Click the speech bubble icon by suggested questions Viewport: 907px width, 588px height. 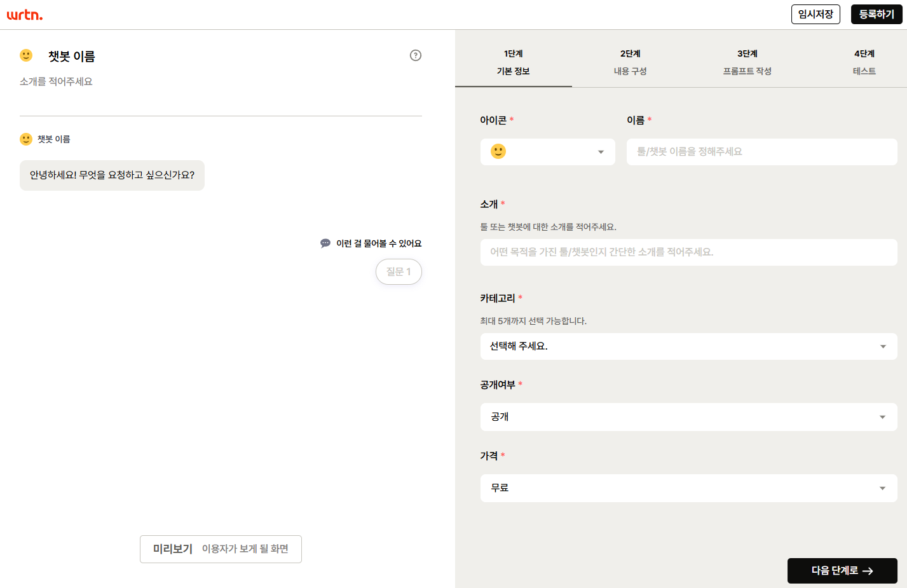(x=325, y=243)
